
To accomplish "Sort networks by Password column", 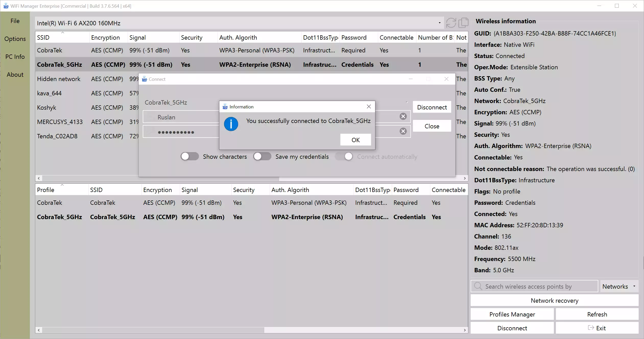I will click(x=359, y=37).
